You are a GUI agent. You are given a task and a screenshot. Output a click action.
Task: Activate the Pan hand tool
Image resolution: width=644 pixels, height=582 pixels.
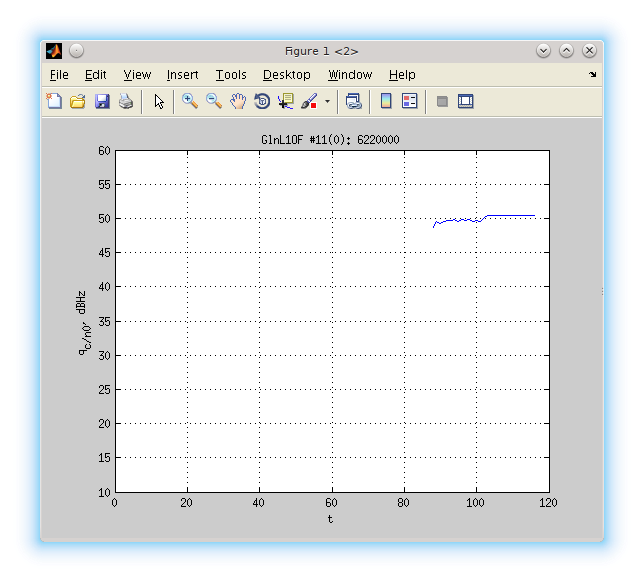[238, 101]
